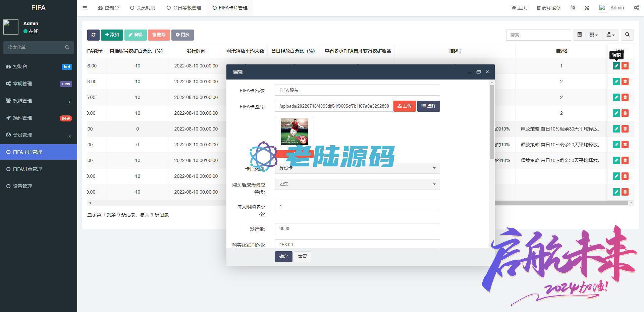Click the dialog's vertical scrollbar
Viewport: 644px width, 312px height.
point(492,122)
